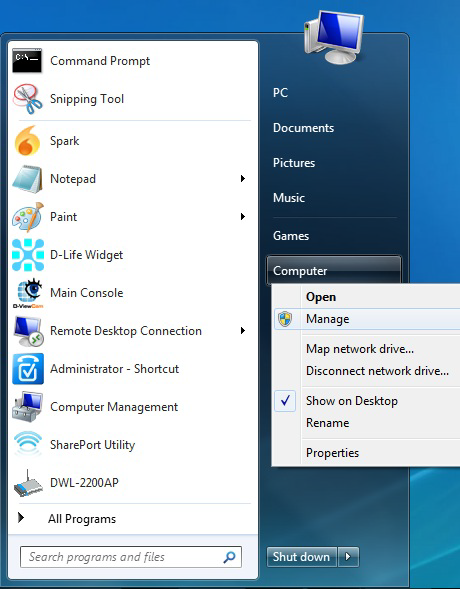The height and width of the screenshot is (589, 460).
Task: Open Command Prompt from its icon
Action: tap(27, 60)
